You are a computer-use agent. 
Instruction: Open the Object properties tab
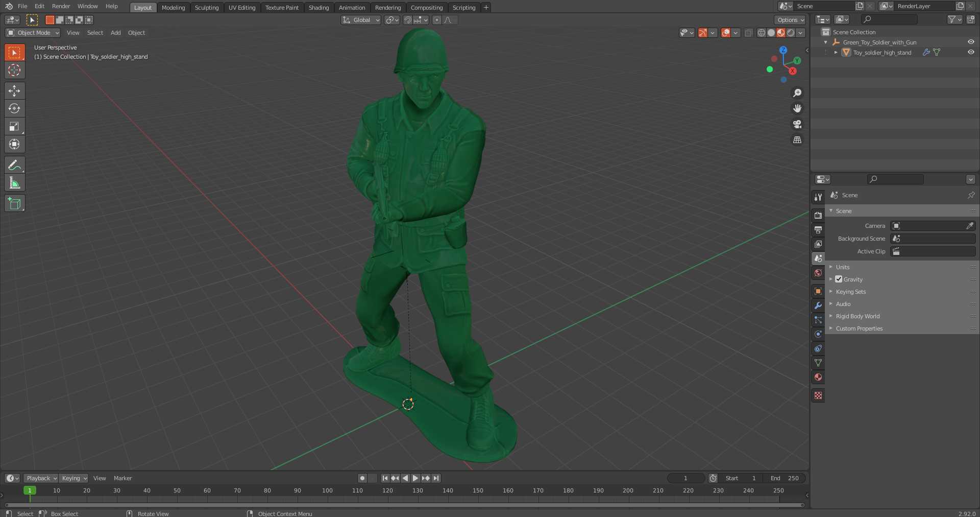pos(818,291)
